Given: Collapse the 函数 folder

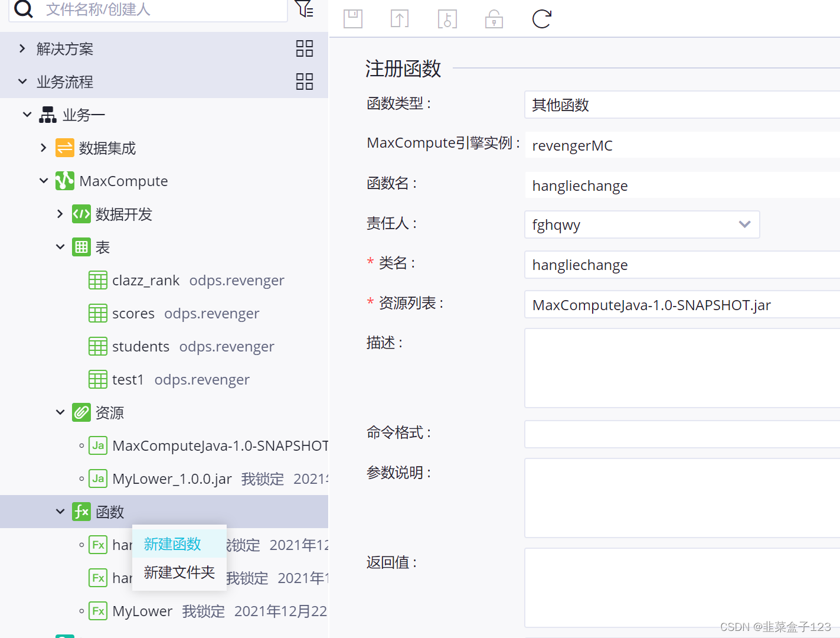Looking at the screenshot, I should point(60,512).
